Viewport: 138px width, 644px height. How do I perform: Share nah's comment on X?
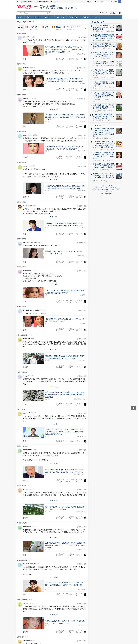tap(85, 441)
